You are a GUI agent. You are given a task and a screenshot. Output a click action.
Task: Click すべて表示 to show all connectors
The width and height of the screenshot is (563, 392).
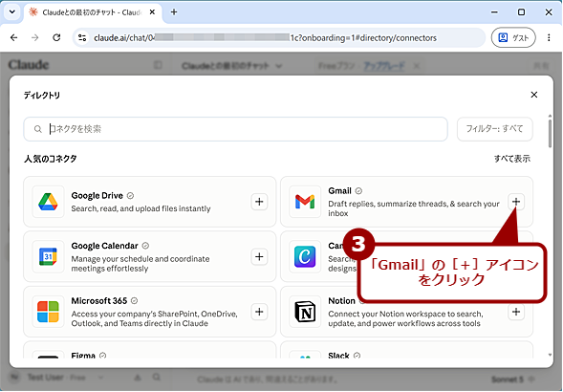click(x=512, y=159)
